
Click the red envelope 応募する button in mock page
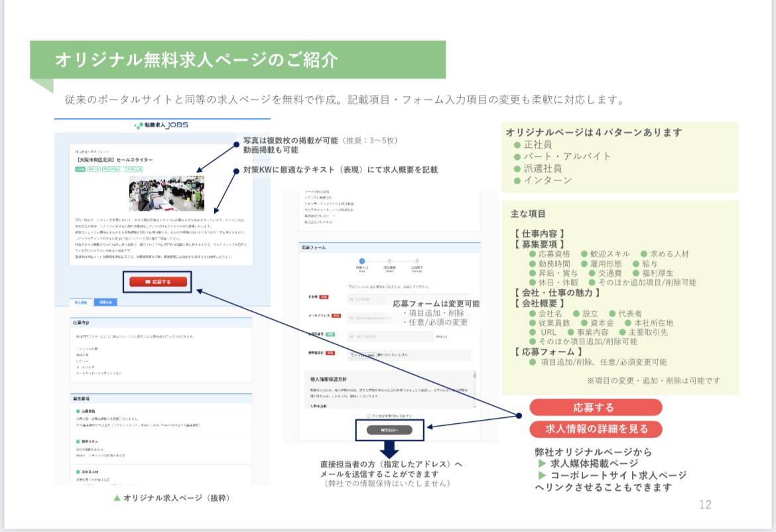158,282
